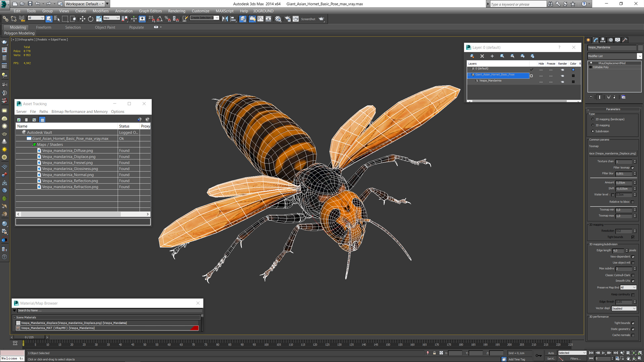Enable Relative to bbox checkbox
644x362 pixels.
tap(633, 202)
